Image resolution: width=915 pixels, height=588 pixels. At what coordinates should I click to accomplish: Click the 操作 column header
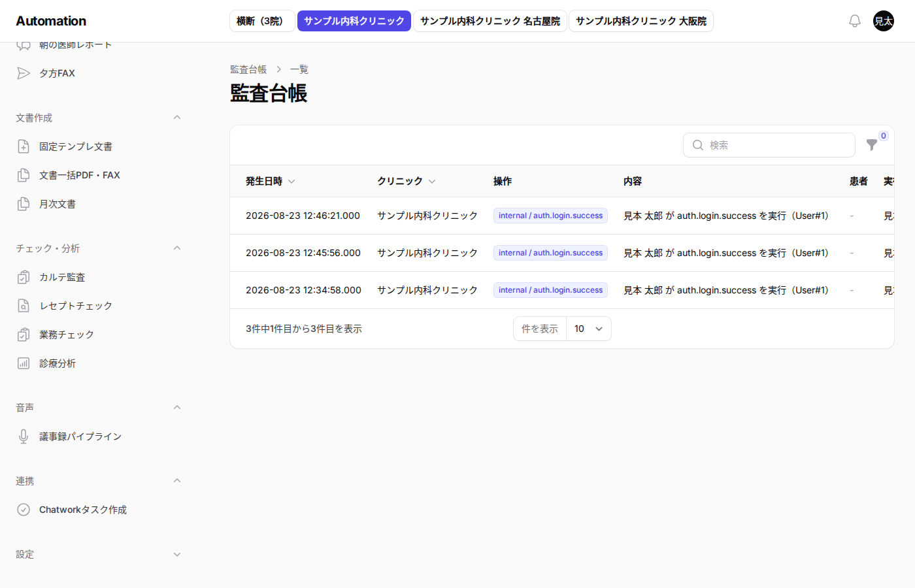(503, 181)
